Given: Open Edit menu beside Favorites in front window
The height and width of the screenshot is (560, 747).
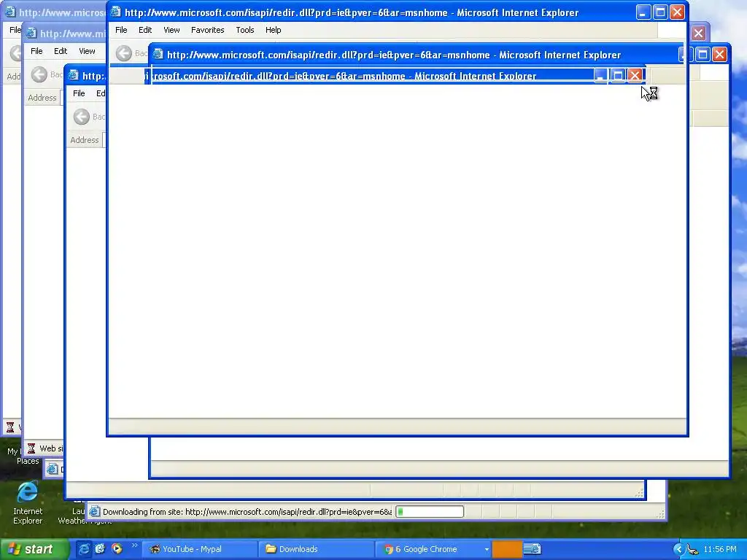Looking at the screenshot, I should click(145, 30).
